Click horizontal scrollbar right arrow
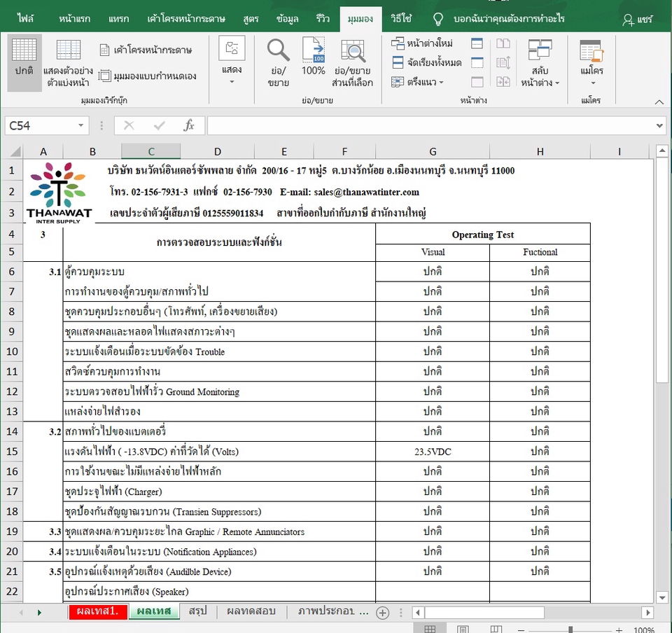The image size is (672, 633). 647,613
